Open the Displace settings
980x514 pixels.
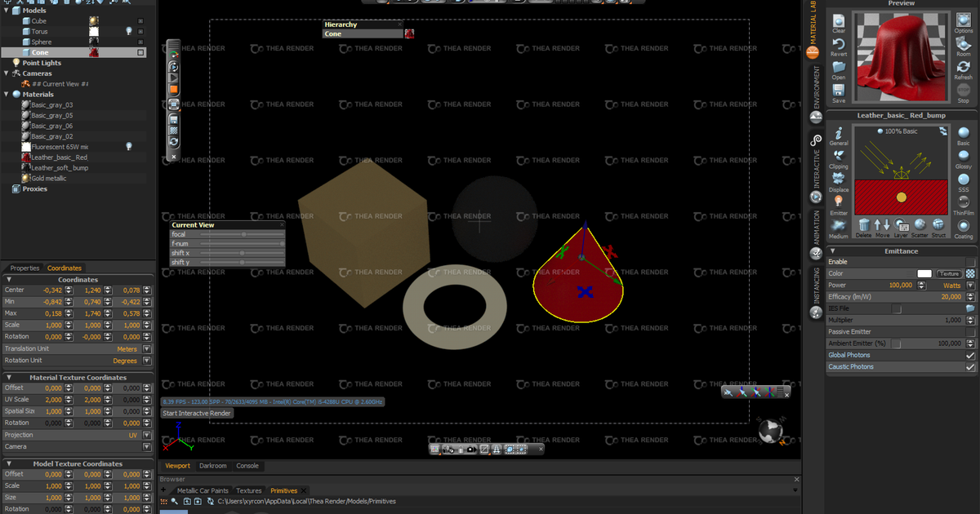click(839, 182)
